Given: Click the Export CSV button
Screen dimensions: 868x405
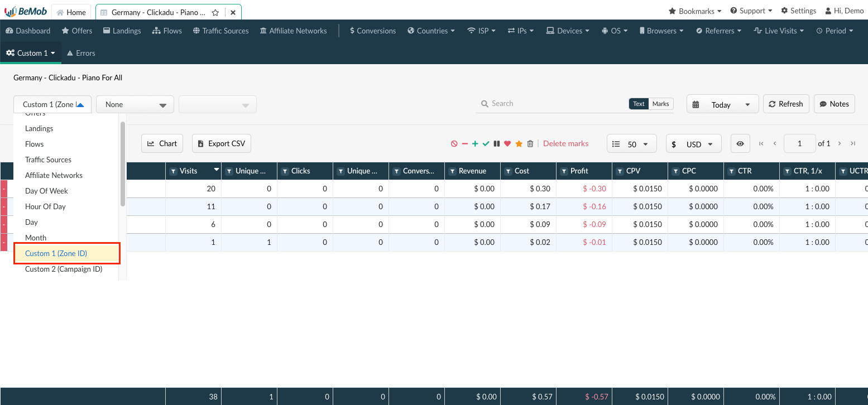Looking at the screenshot, I should tap(222, 143).
